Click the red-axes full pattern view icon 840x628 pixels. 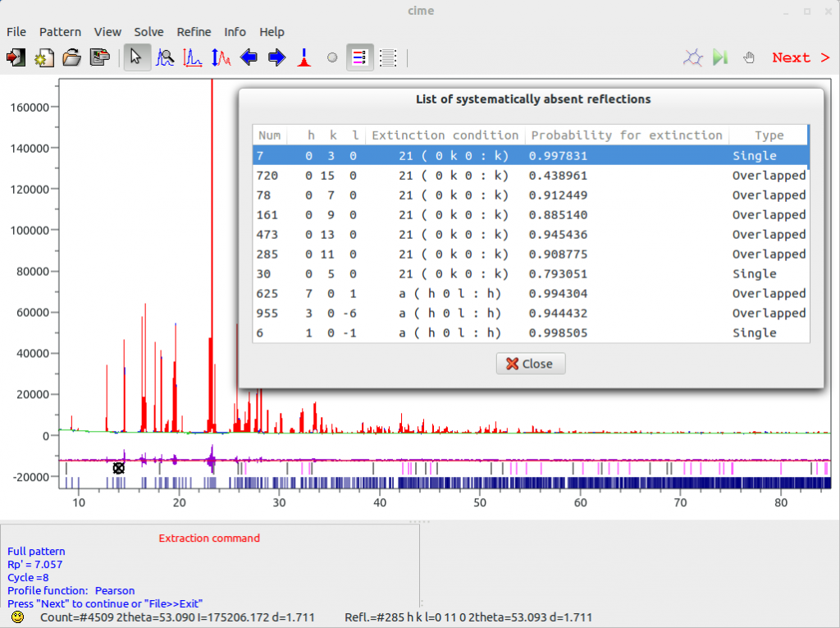pos(193,57)
